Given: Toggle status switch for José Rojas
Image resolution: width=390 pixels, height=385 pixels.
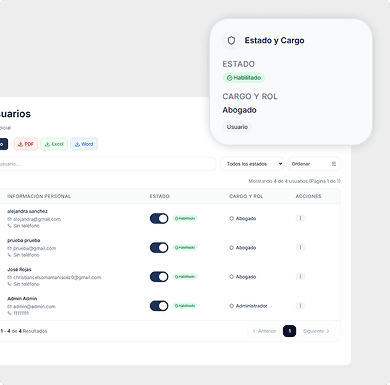Looking at the screenshot, I should click(159, 277).
